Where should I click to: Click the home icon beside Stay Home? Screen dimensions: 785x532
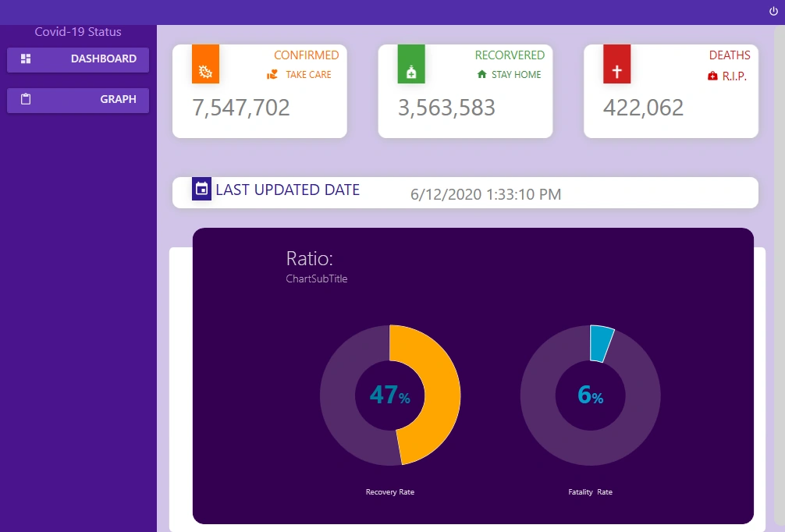pos(481,75)
